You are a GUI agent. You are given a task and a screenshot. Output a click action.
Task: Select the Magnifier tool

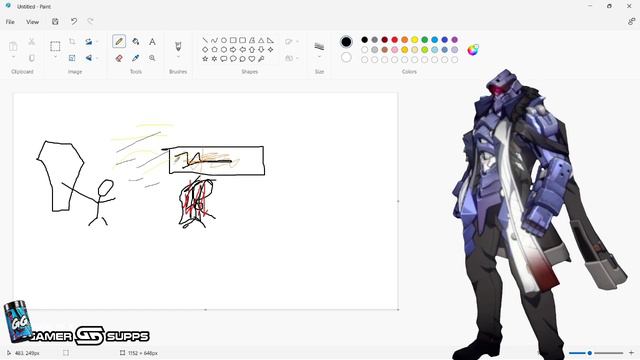coord(152,58)
